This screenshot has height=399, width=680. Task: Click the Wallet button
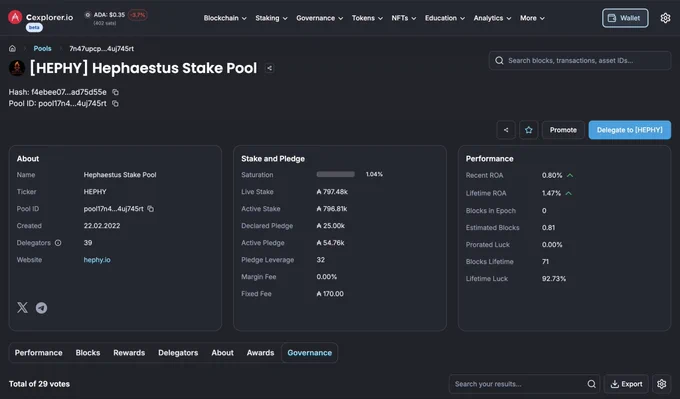pyautogui.click(x=625, y=18)
